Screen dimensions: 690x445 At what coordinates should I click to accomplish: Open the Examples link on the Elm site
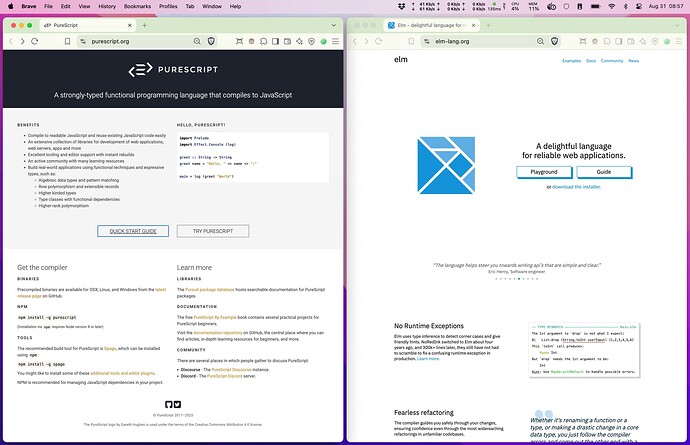[x=572, y=61]
